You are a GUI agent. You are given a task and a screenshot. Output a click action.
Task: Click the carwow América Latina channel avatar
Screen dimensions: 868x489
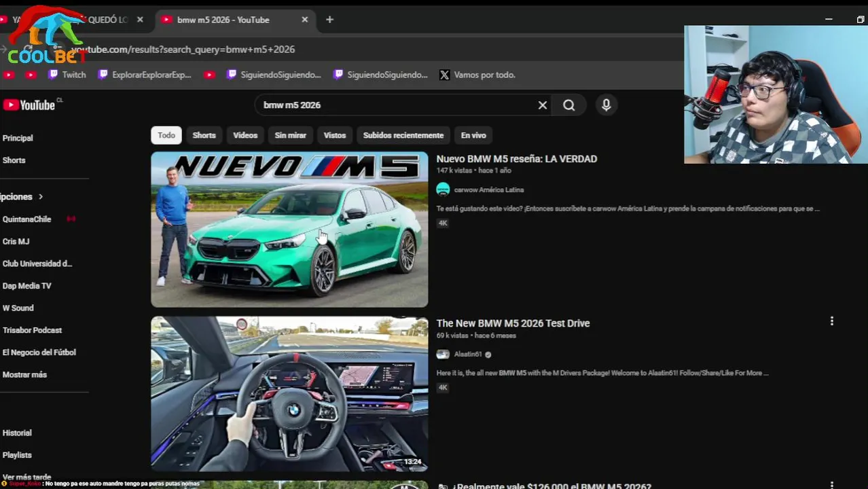[x=443, y=189]
